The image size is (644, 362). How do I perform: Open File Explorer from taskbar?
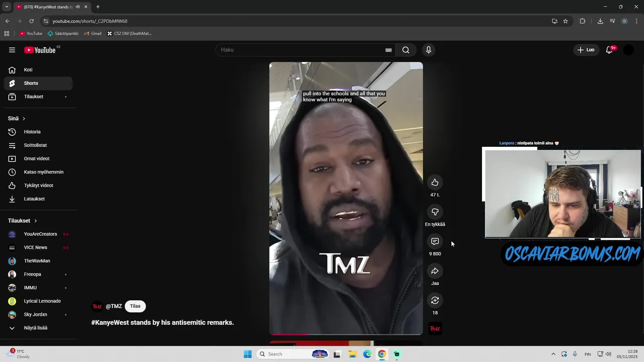click(352, 354)
